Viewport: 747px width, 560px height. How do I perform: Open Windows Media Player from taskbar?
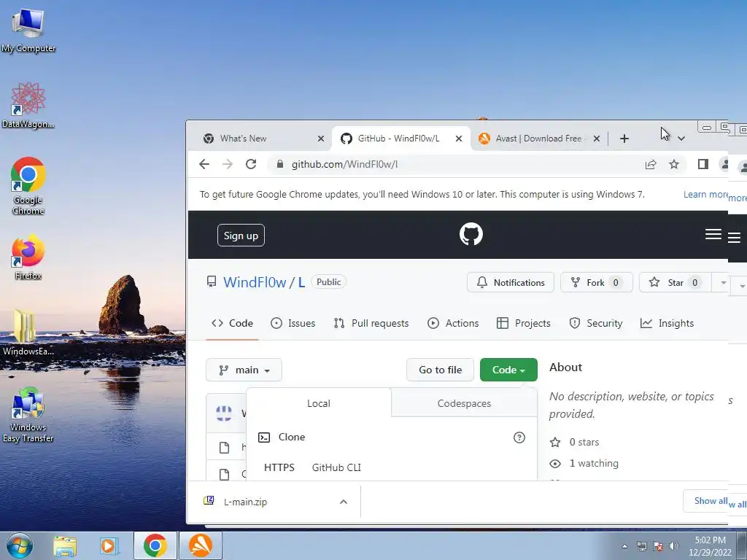click(109, 545)
